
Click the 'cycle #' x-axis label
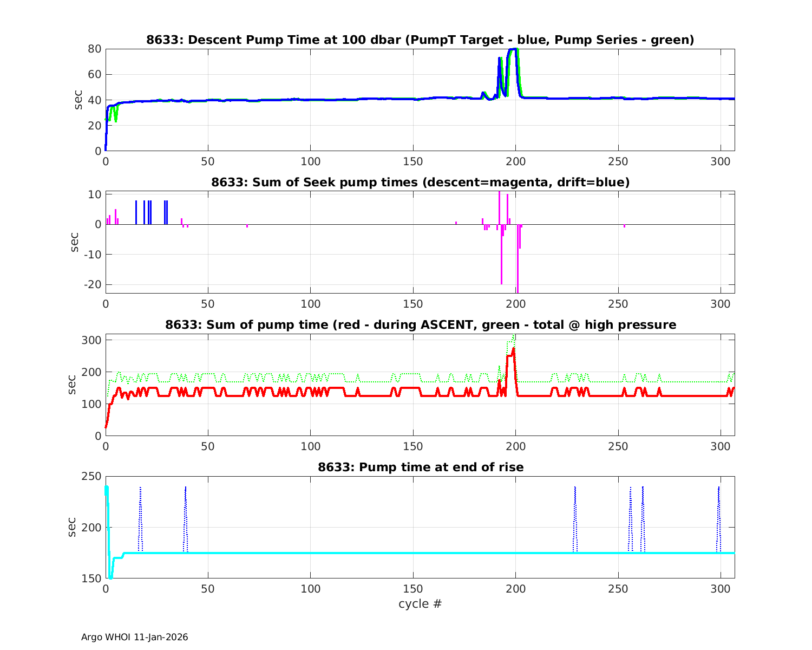420,603
